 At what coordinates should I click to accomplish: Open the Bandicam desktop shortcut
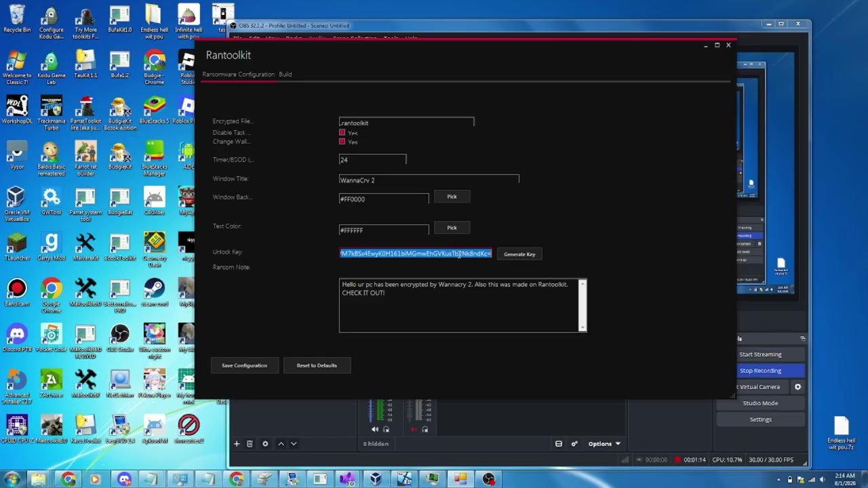click(x=17, y=292)
